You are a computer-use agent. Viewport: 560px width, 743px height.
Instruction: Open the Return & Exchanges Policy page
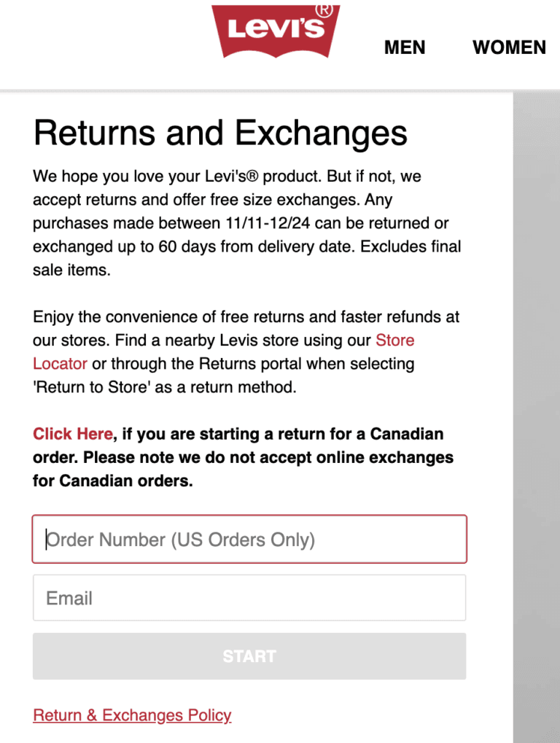pos(132,715)
